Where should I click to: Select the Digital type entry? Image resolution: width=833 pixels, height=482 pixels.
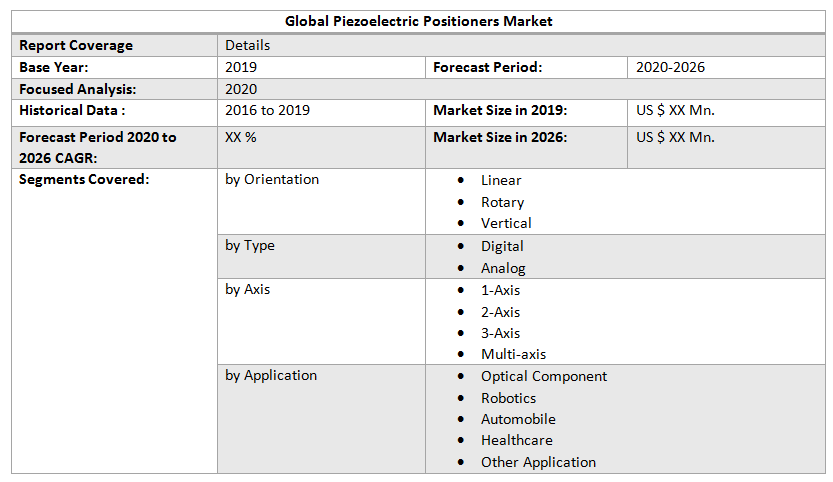pyautogui.click(x=502, y=246)
